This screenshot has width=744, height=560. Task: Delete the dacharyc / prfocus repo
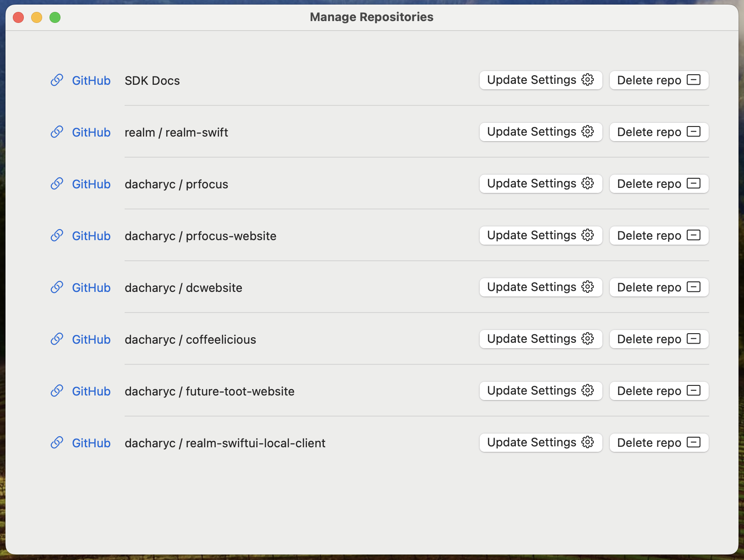659,184
